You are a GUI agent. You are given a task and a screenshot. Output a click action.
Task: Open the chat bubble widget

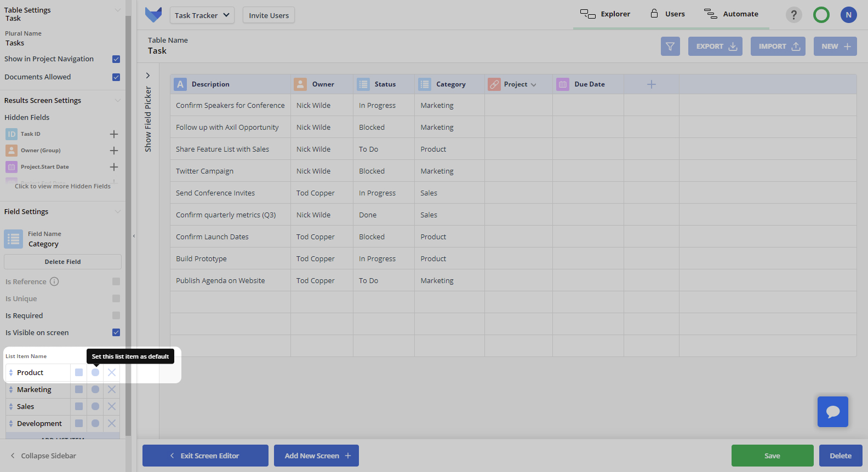pyautogui.click(x=833, y=412)
